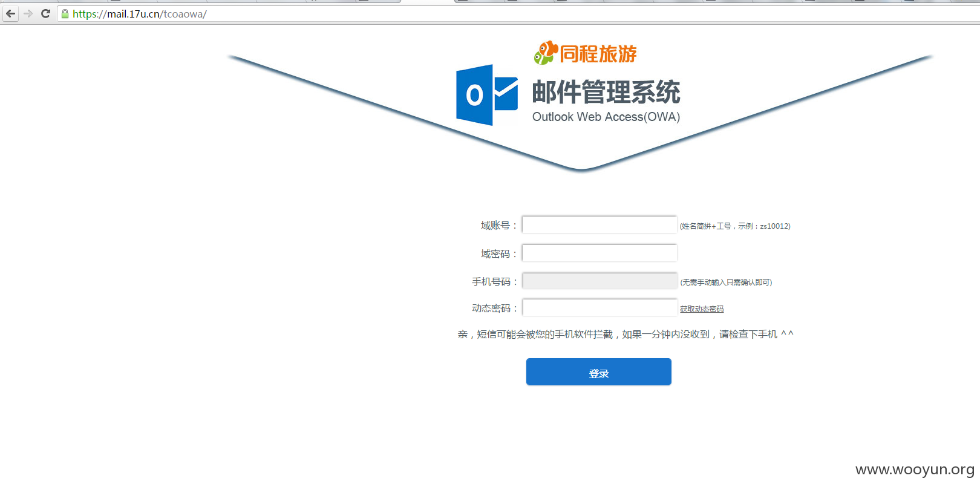Focus the 域密码 input field
The image size is (980, 487).
599,253
